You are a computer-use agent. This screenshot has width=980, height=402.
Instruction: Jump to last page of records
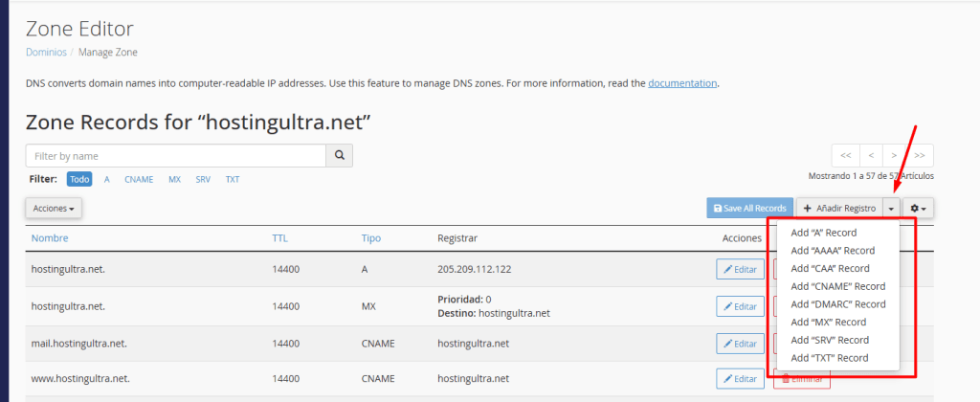pyautogui.click(x=920, y=155)
